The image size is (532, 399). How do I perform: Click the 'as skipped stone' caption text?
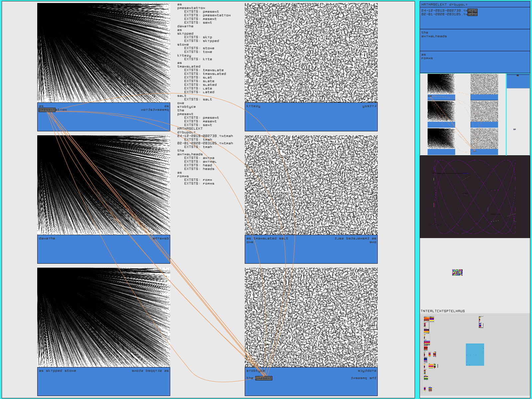(58, 371)
